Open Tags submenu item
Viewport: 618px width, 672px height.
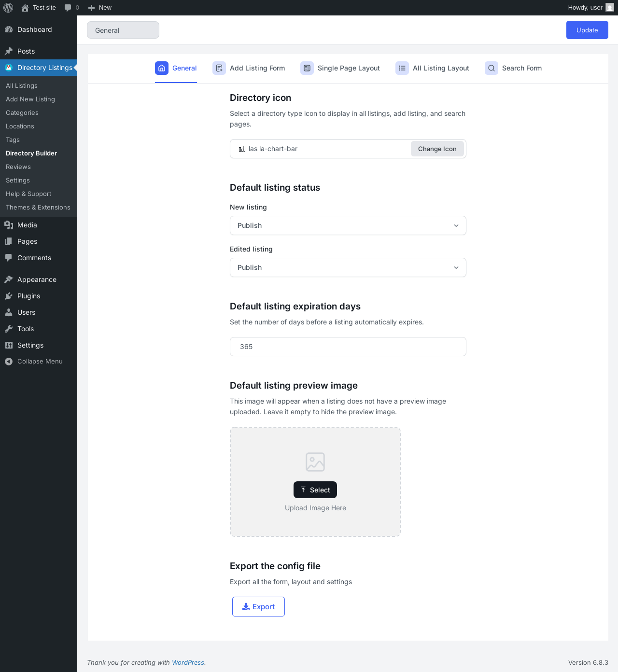point(13,140)
